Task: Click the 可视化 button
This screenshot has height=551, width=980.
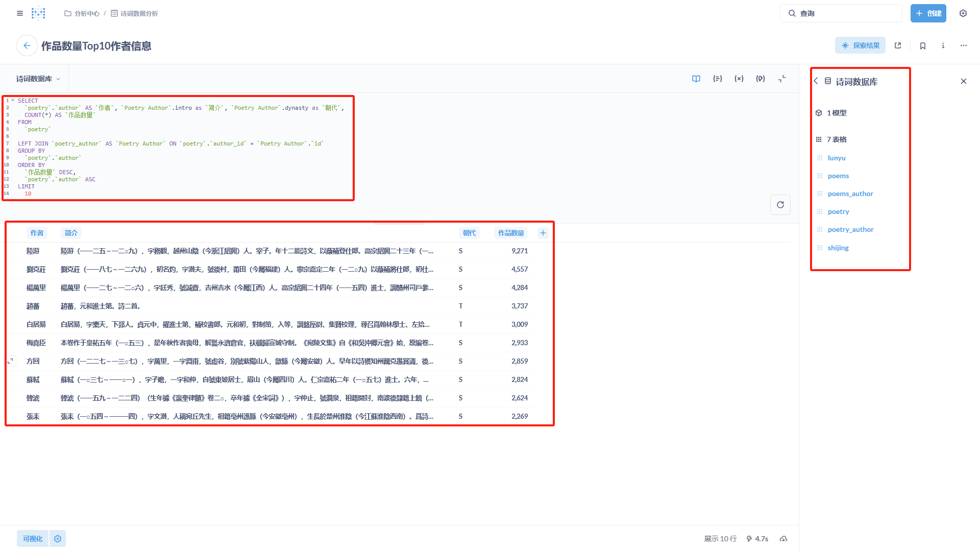Action: tap(33, 539)
